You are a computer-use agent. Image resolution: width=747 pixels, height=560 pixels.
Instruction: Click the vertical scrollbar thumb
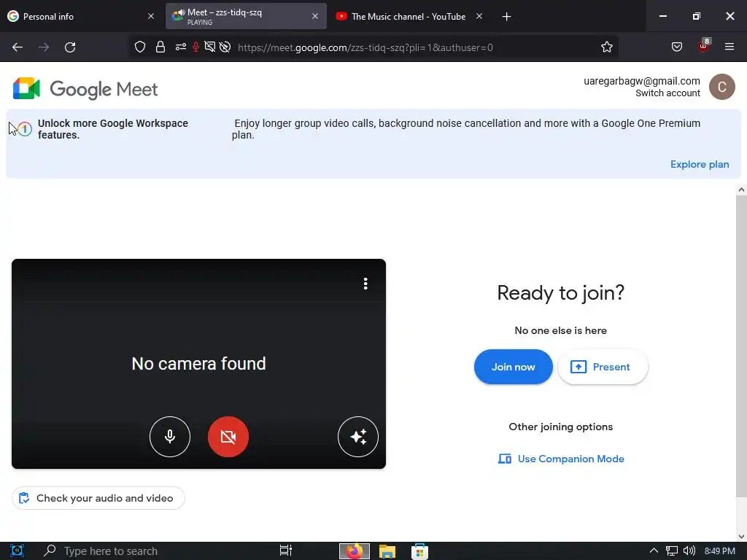(x=741, y=346)
